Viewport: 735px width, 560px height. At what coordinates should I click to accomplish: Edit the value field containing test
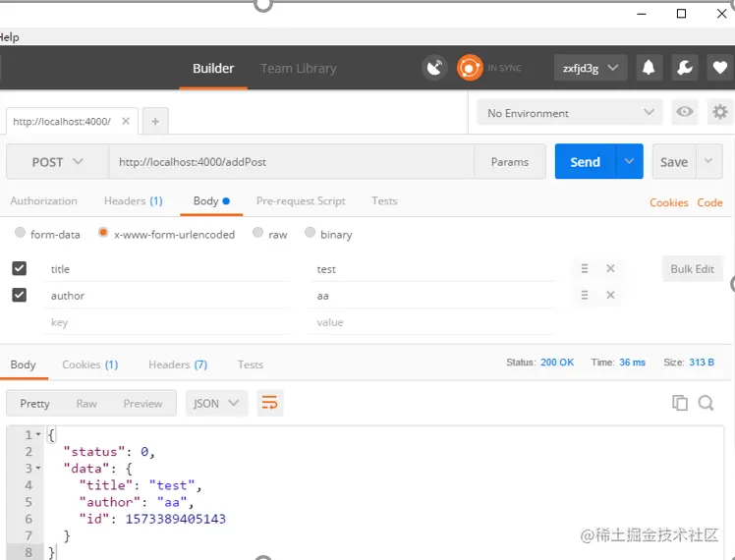[x=431, y=269]
